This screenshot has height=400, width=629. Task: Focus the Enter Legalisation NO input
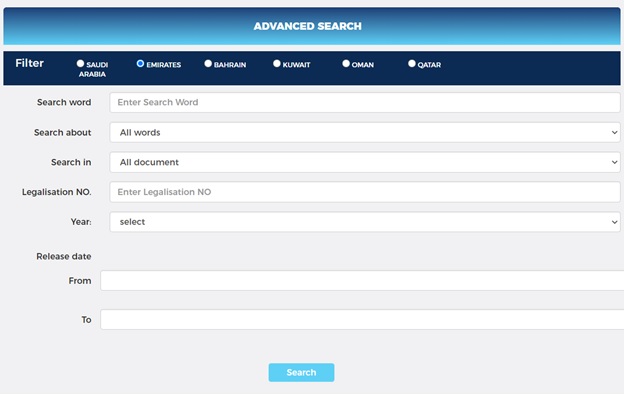pos(365,192)
